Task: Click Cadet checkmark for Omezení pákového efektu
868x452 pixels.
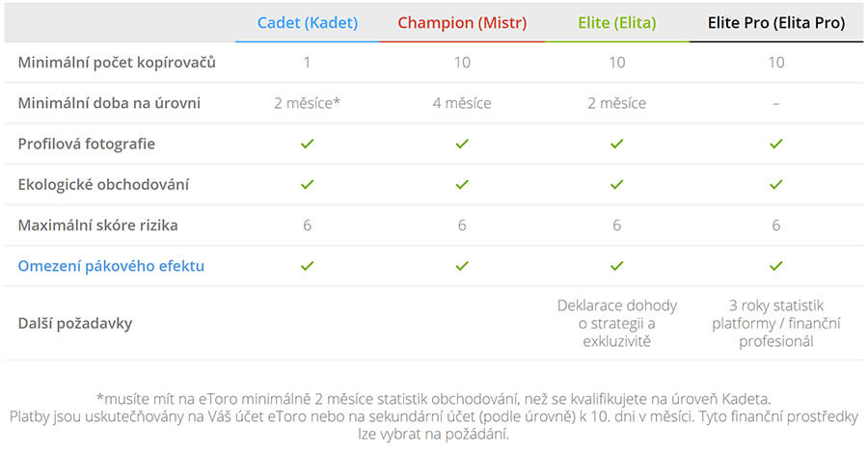Action: [x=308, y=266]
